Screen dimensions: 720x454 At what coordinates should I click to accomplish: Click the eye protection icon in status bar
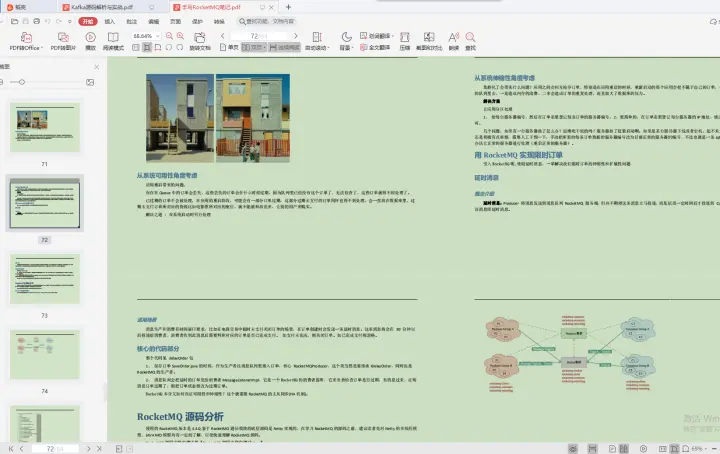573,448
